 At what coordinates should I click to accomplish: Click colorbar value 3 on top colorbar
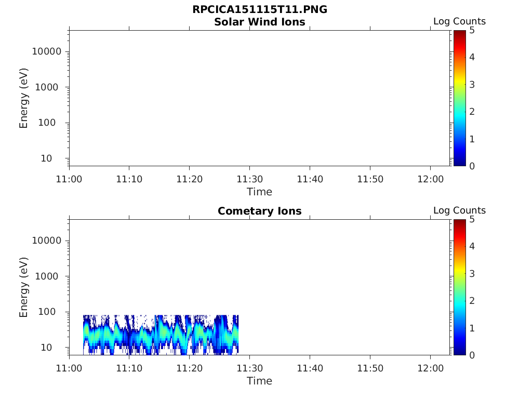point(472,85)
